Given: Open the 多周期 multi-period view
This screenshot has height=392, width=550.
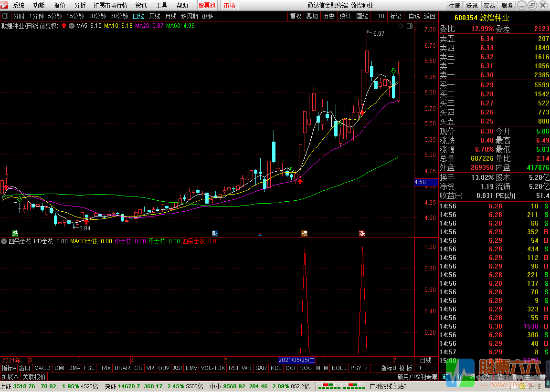Looking at the screenshot, I should pos(190,16).
